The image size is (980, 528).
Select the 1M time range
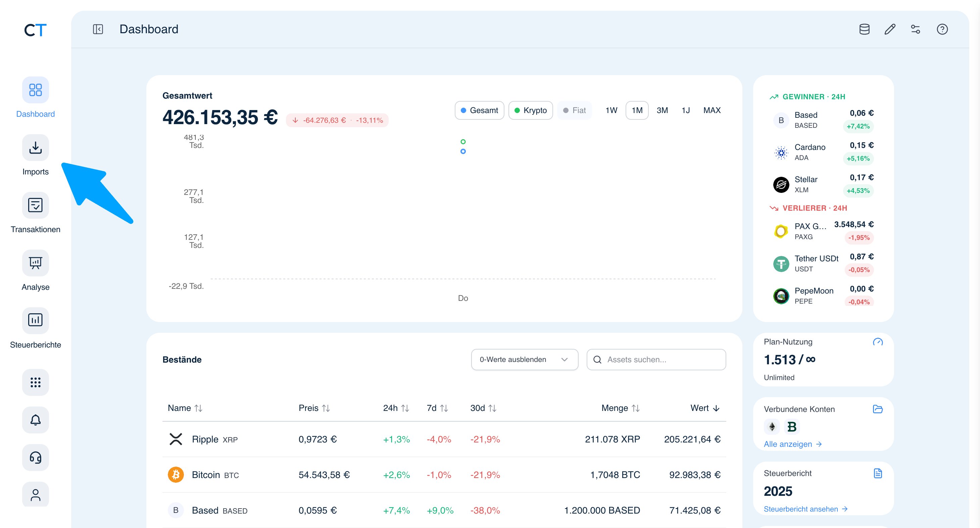tap(637, 110)
